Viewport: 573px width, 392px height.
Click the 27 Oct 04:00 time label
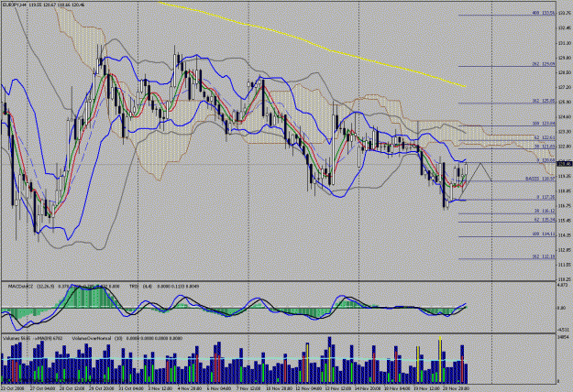43,388
